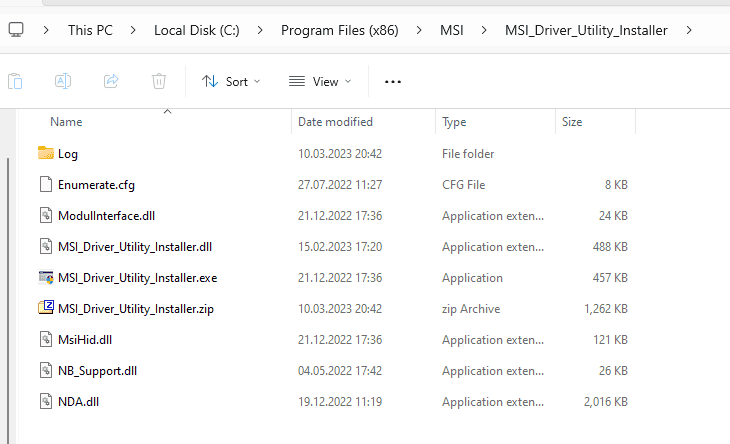Sort by the Size column header
The height and width of the screenshot is (444, 730).
572,122
